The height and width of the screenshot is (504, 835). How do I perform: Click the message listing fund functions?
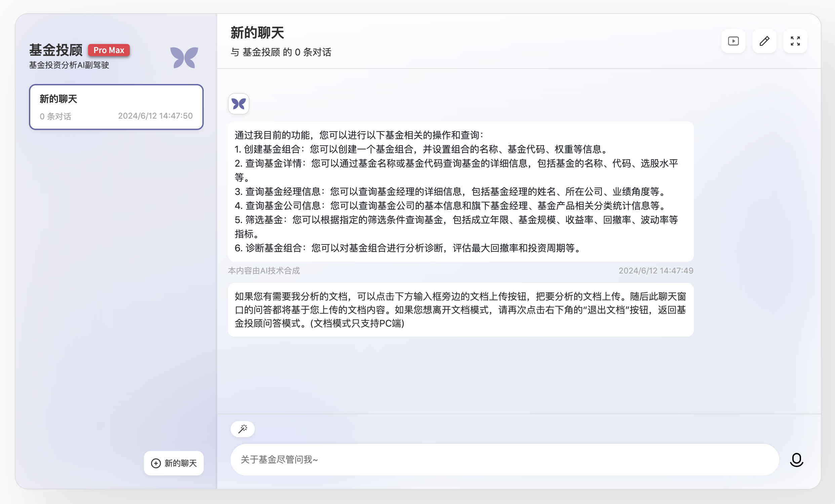point(460,192)
